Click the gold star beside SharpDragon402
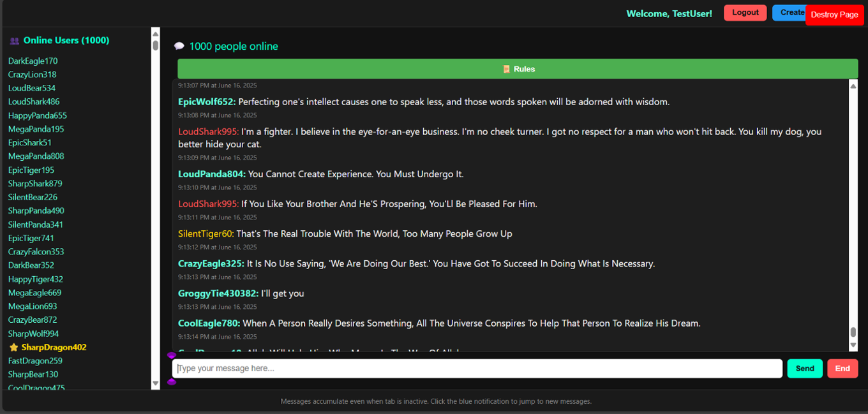The height and width of the screenshot is (414, 868). [13, 347]
